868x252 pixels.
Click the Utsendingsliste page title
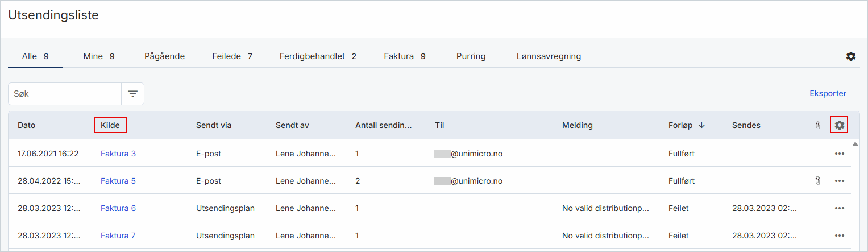53,15
